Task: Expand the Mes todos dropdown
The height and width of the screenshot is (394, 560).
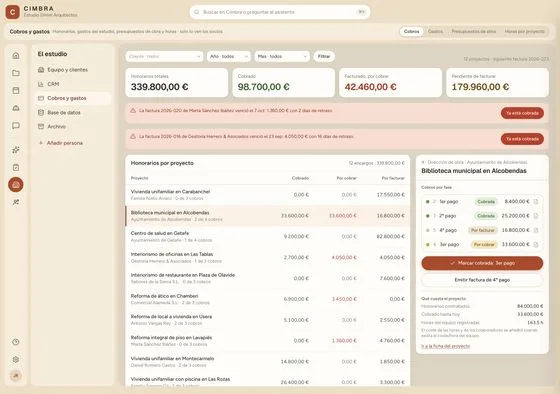Action: point(282,56)
